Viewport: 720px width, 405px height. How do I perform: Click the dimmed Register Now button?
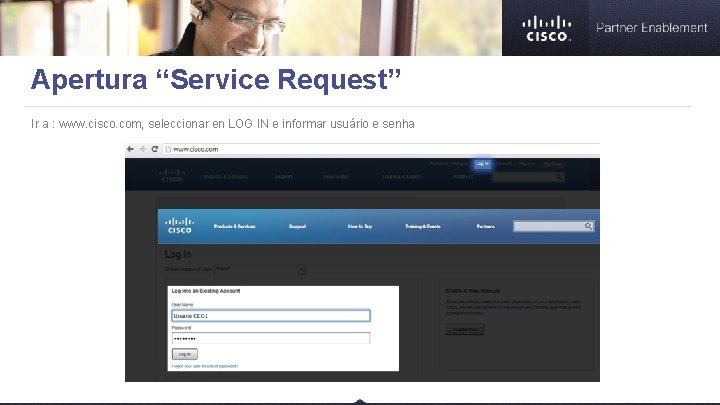click(465, 329)
